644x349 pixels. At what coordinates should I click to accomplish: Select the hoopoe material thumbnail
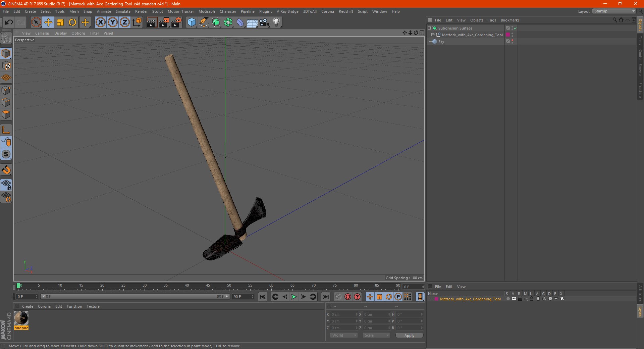click(21, 318)
